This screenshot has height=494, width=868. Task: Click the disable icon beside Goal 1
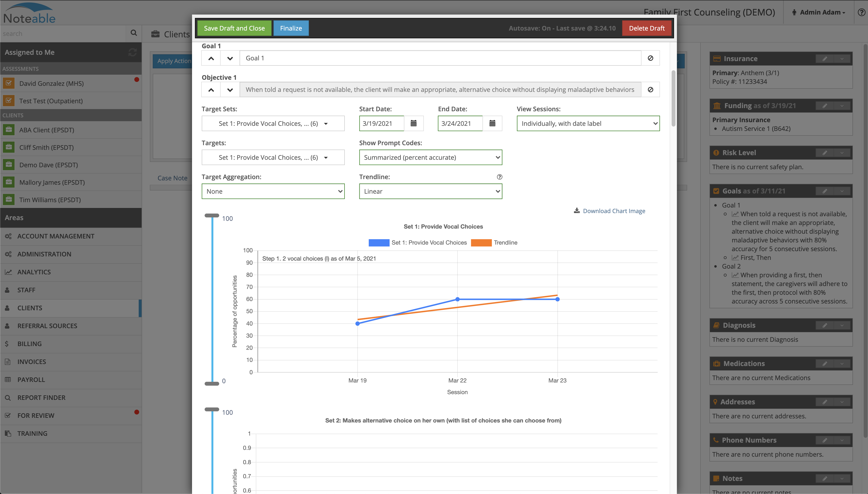click(x=650, y=58)
